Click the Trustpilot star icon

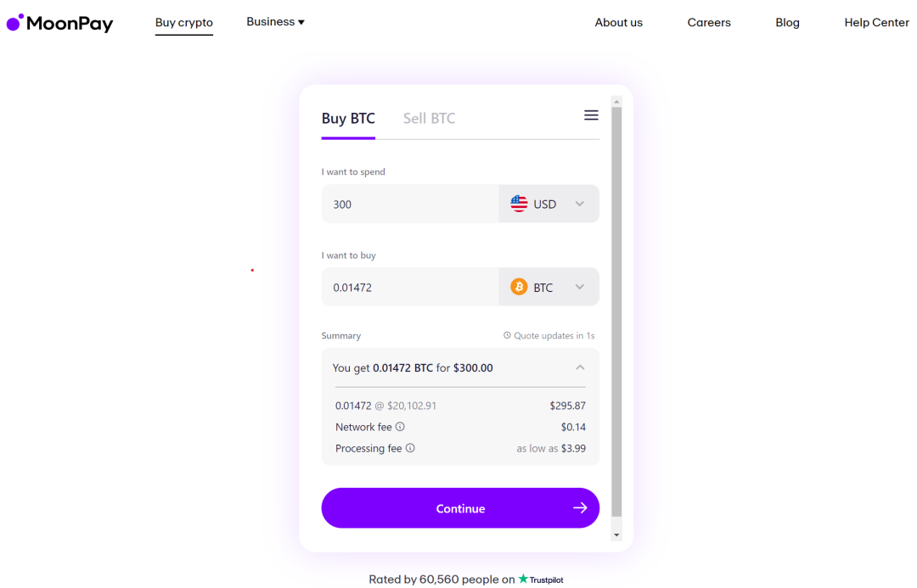522,580
